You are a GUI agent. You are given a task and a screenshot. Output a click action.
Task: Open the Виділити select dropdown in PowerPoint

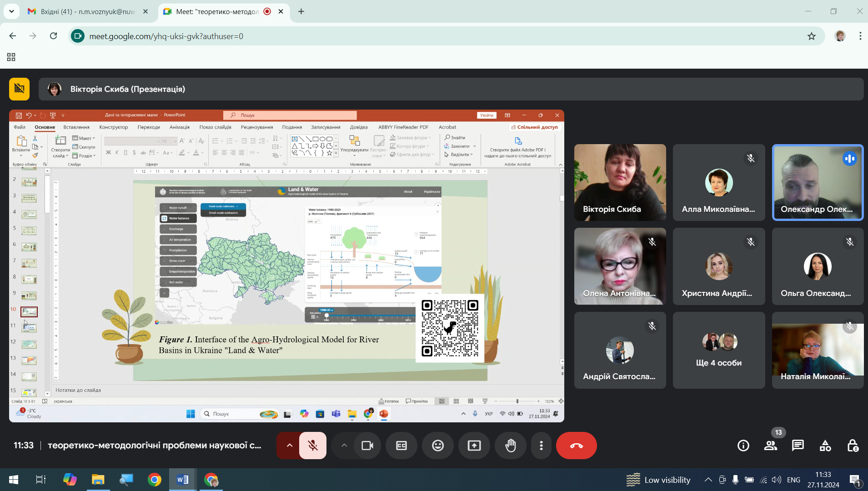pyautogui.click(x=459, y=155)
